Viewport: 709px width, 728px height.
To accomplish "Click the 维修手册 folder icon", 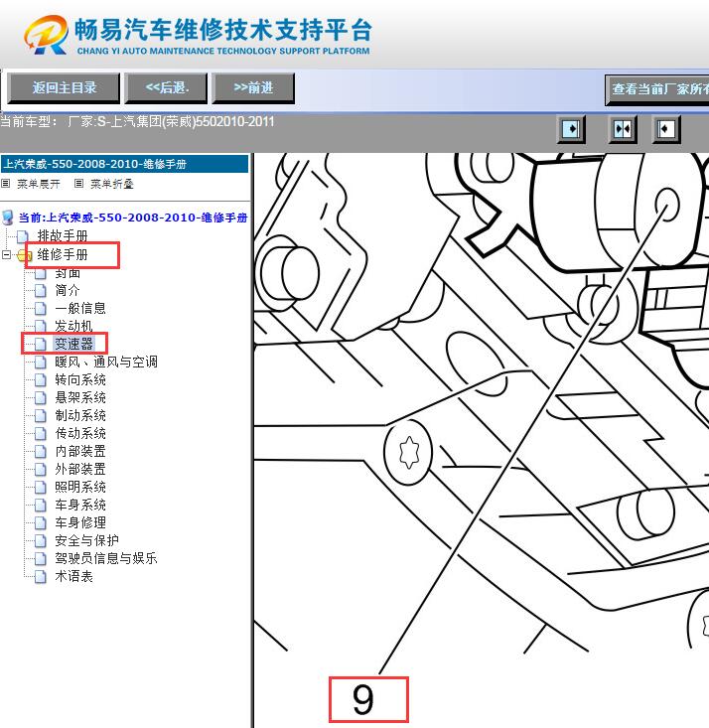I will [24, 255].
